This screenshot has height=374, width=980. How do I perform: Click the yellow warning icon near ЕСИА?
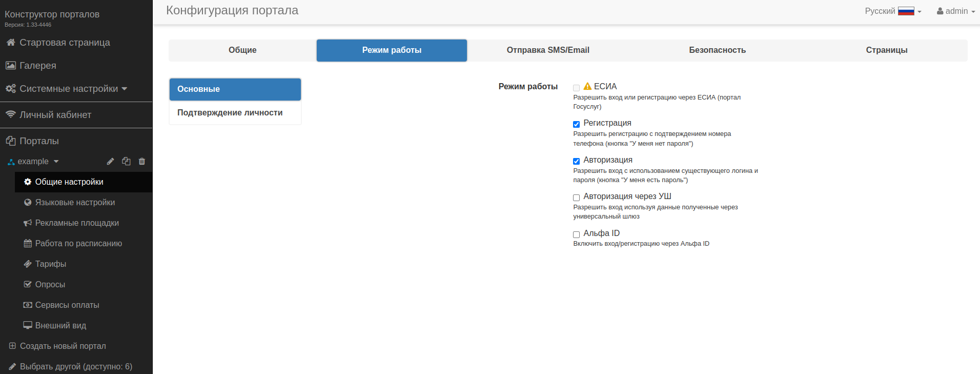(587, 86)
